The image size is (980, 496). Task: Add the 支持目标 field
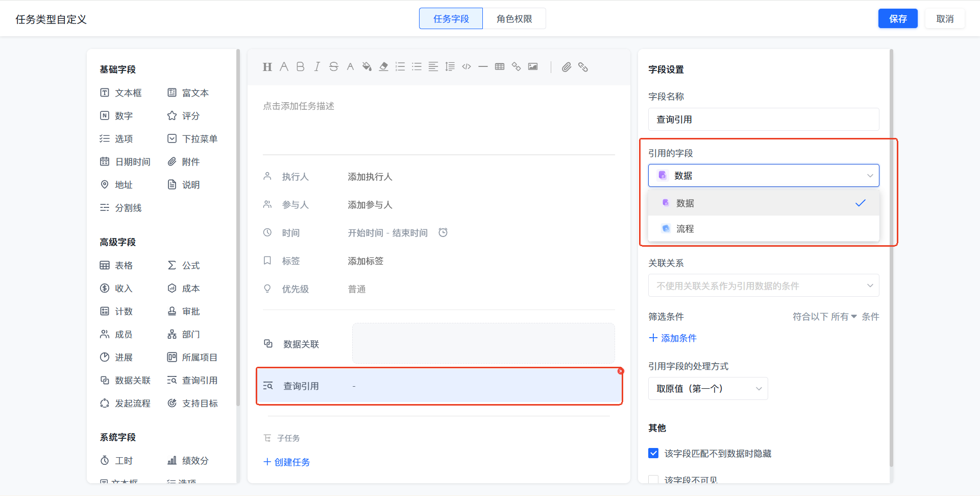[x=192, y=404]
